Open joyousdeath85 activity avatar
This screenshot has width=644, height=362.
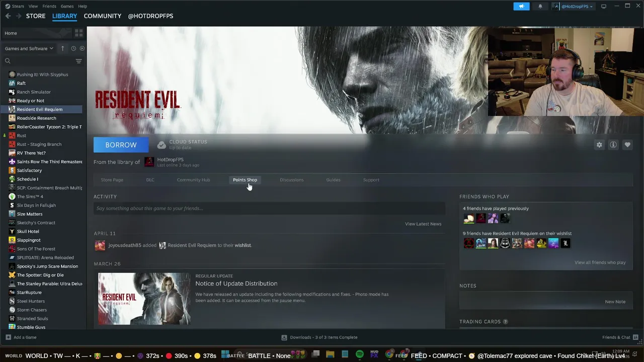100,245
